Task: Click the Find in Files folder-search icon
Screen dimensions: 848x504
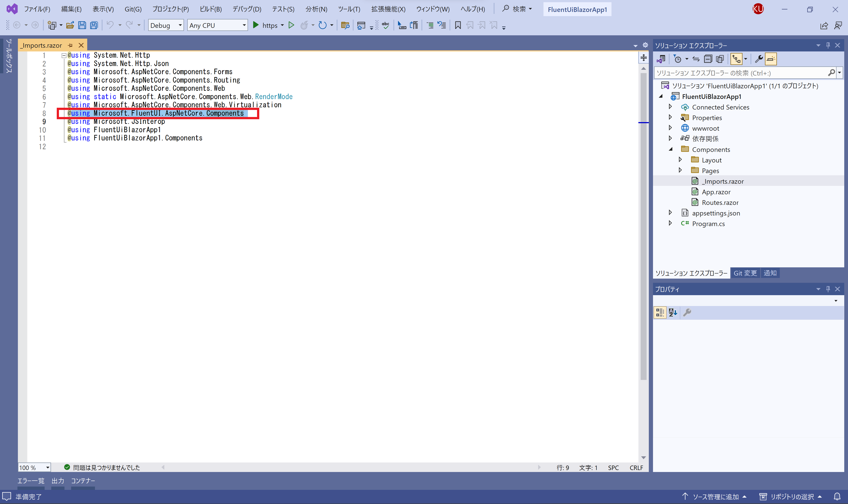Action: point(345,25)
